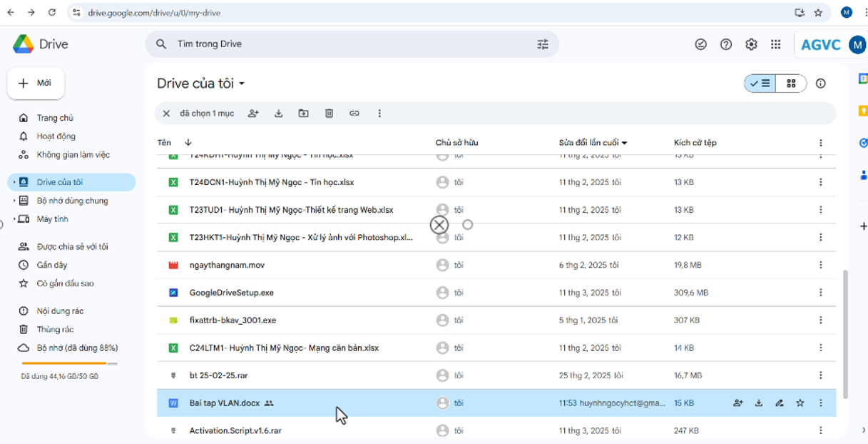This screenshot has width=868, height=444.
Task: Change sorting via Sửa đổi lần cuối dropdown
Action: tap(591, 142)
